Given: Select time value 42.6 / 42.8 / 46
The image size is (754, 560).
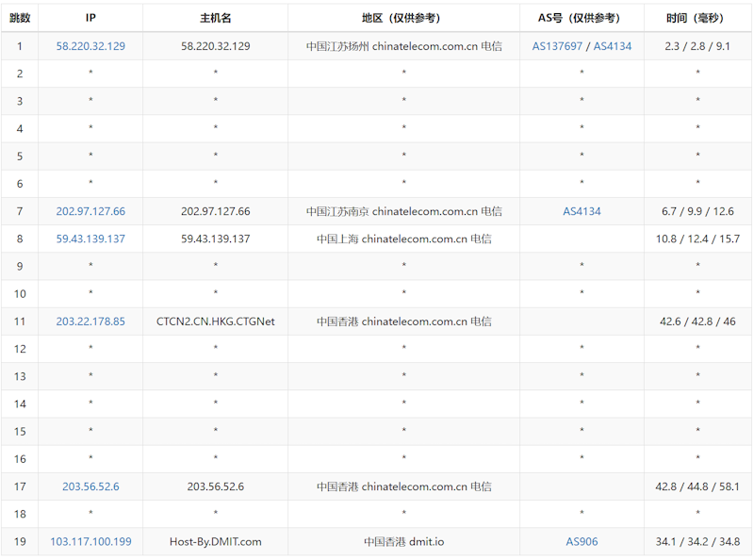Looking at the screenshot, I should [x=697, y=321].
